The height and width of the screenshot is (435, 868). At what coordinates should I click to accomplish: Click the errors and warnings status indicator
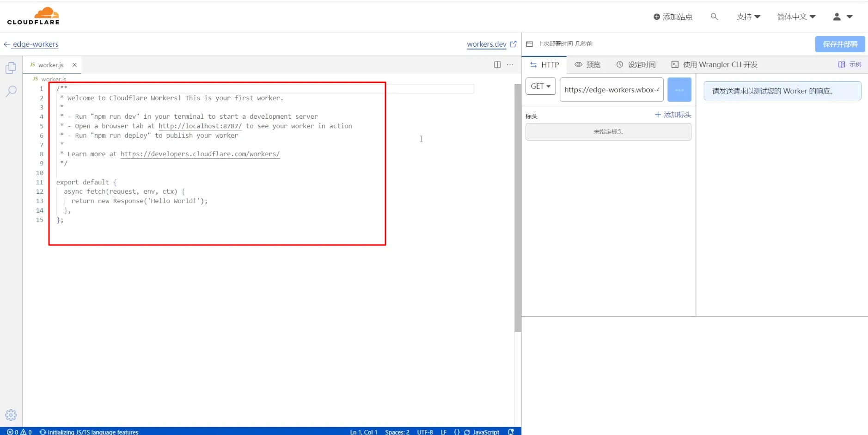click(19, 432)
